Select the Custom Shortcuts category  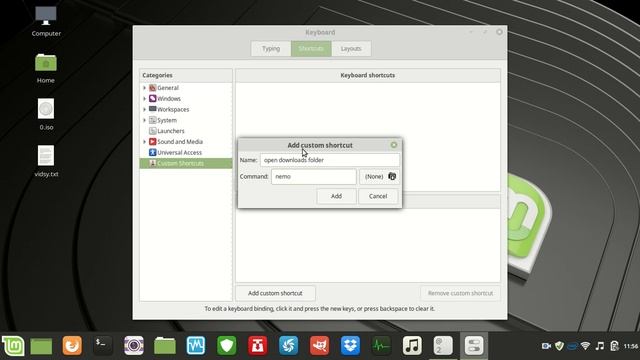point(186,163)
